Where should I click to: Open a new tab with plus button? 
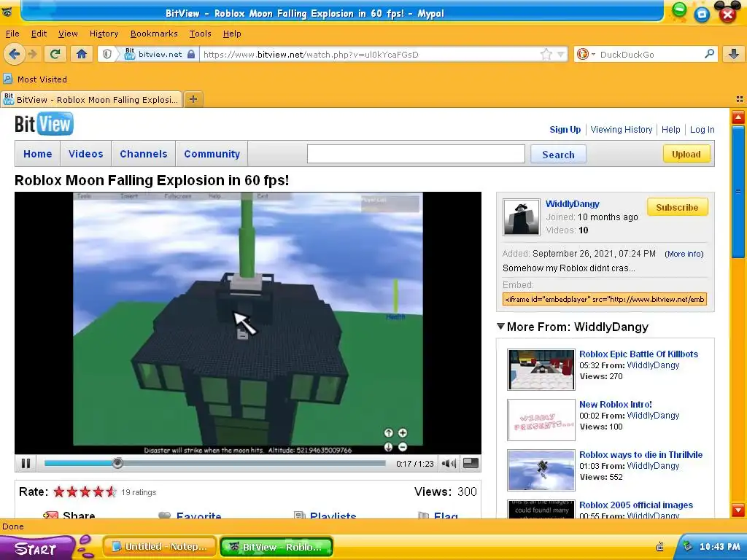pyautogui.click(x=193, y=99)
